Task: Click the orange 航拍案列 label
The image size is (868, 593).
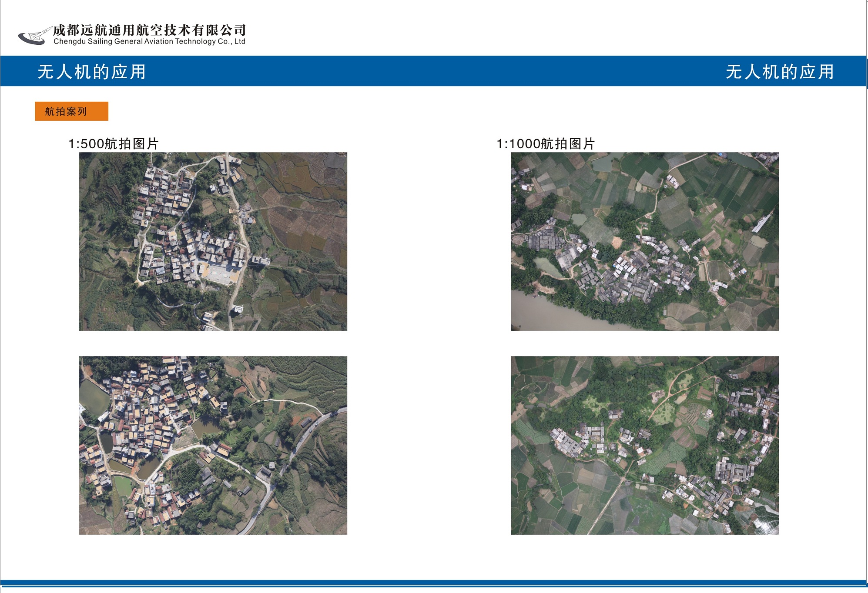Action: coord(66,112)
